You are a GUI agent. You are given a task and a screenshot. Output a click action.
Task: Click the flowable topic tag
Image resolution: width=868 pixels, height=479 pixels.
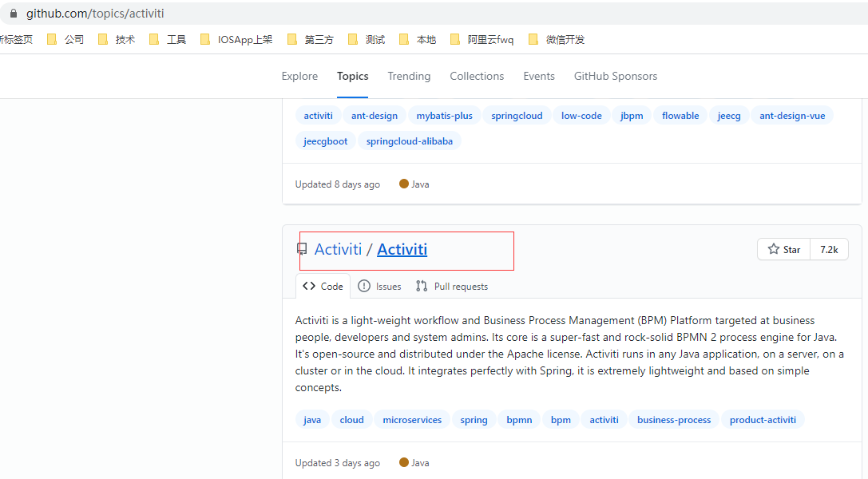point(680,116)
